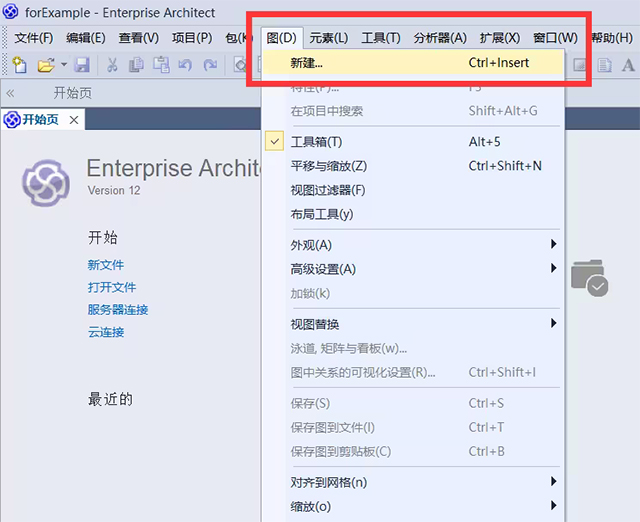Toggle the 工具箱(T) checked menu item

[x=413, y=142]
